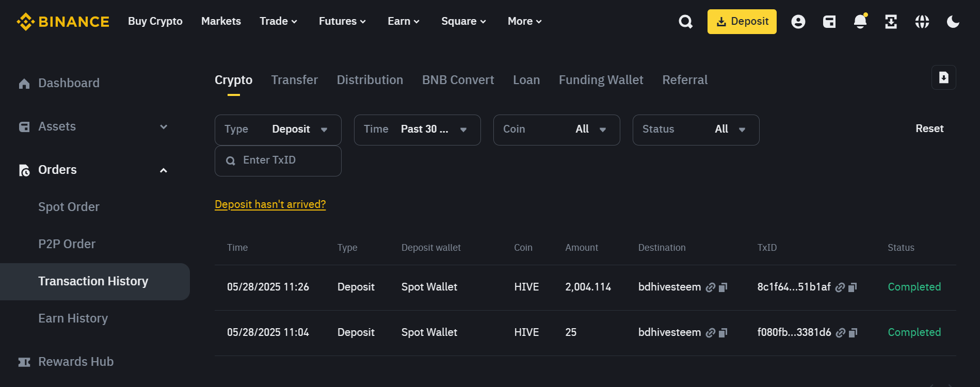The image size is (980, 387).
Task: Open the Time Past 30 dropdown
Action: pyautogui.click(x=417, y=130)
